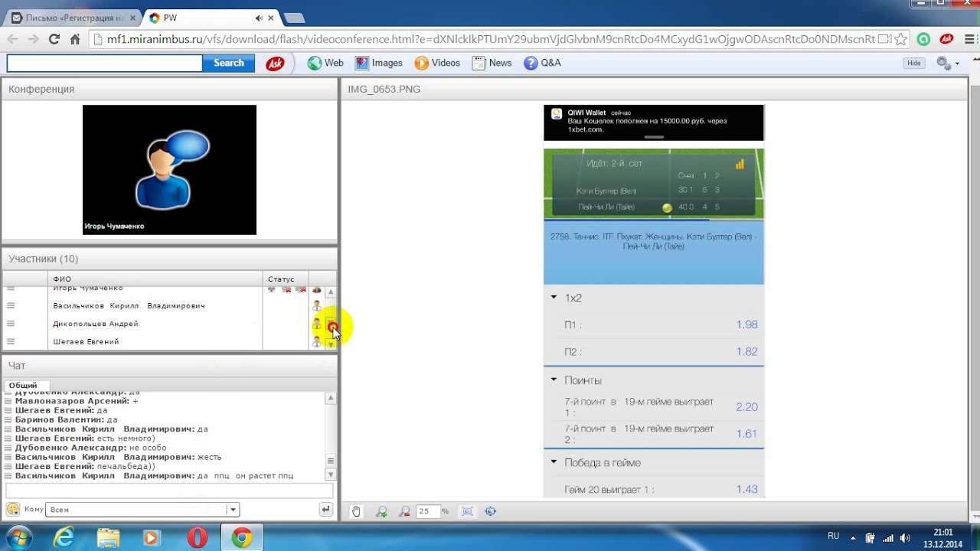Open row menu for Шегаев Евгений participant
Image resolution: width=980 pixels, height=551 pixels.
(x=11, y=341)
